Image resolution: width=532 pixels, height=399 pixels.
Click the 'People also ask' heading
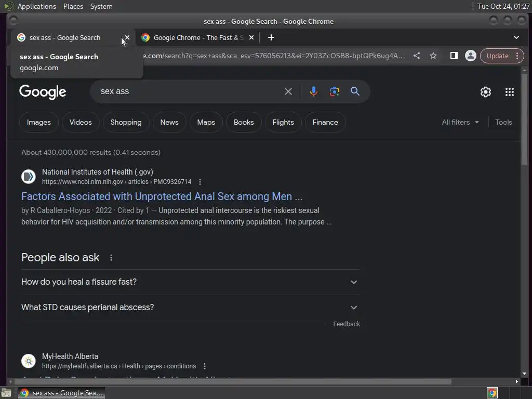coord(60,258)
